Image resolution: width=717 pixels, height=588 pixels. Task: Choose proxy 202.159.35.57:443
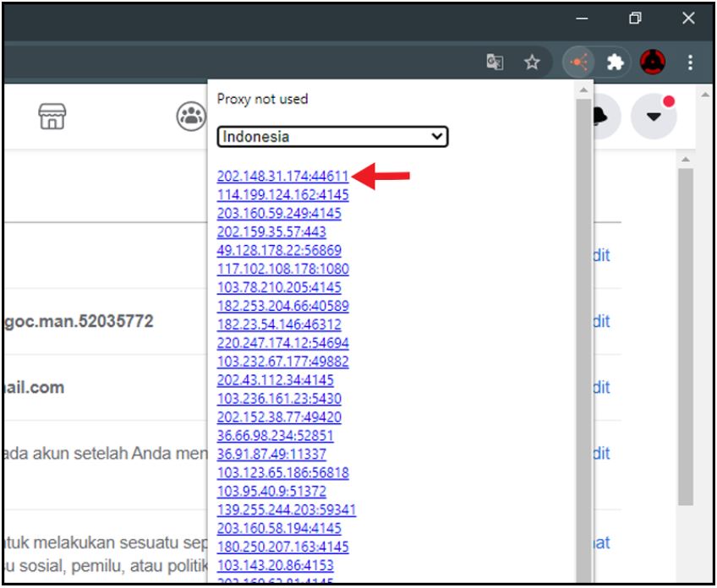tap(271, 232)
